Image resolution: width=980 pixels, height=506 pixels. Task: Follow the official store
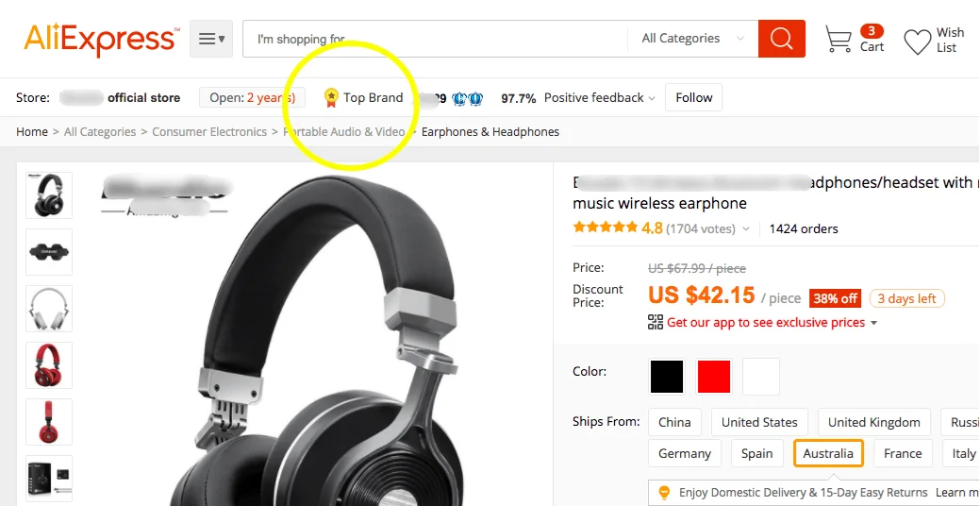[x=694, y=97]
